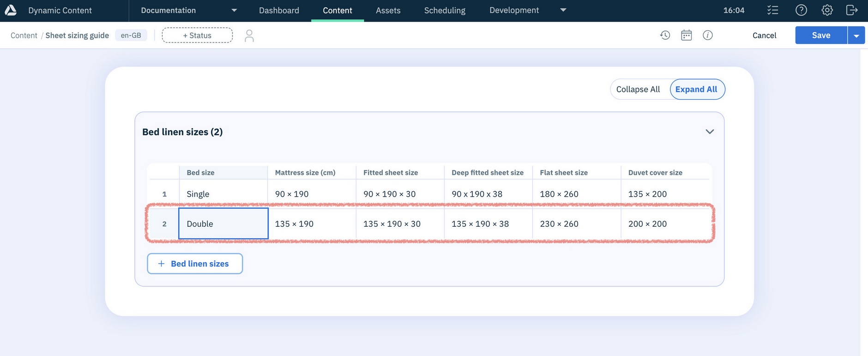Expand the Development menu arrow

563,10
